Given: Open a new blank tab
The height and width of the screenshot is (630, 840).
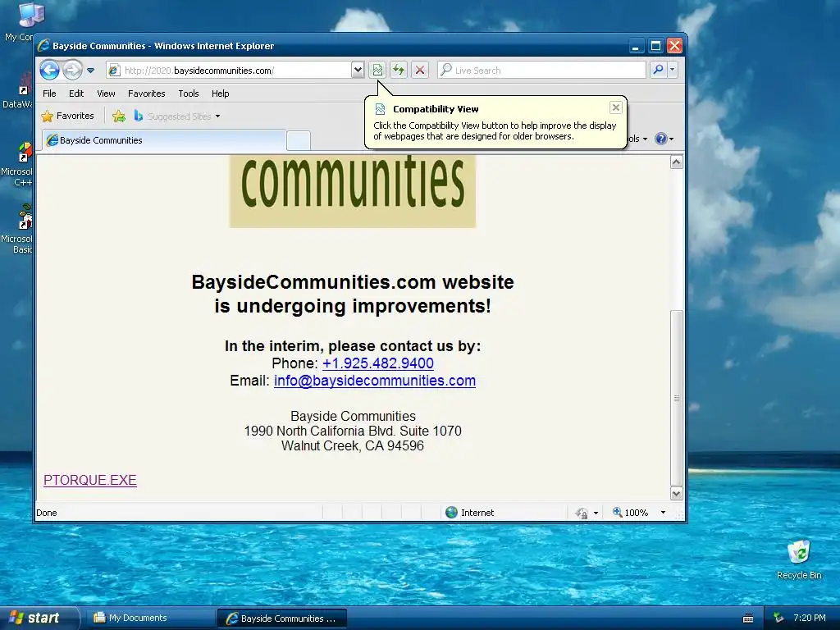Looking at the screenshot, I should click(299, 141).
